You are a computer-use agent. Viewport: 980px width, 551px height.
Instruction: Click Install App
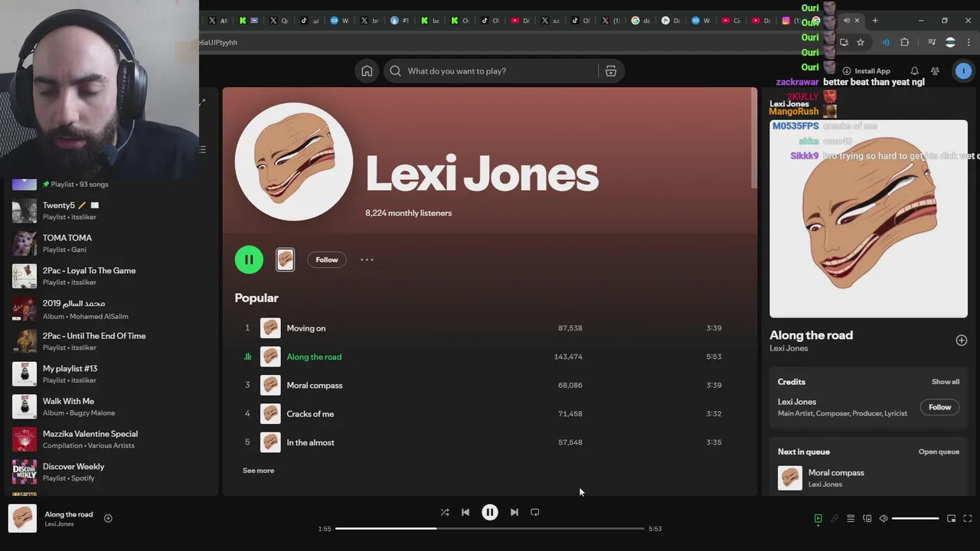click(x=866, y=71)
